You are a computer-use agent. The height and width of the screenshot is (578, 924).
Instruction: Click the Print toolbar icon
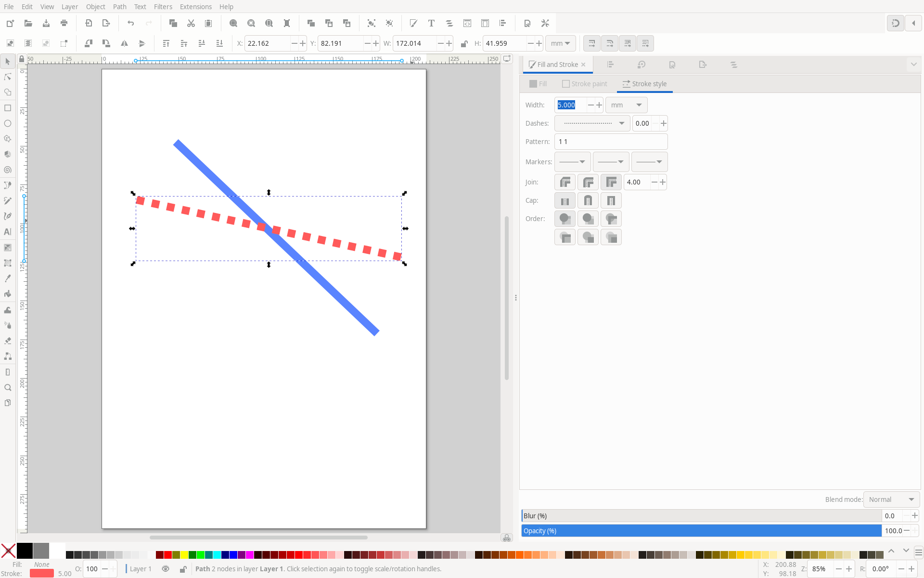[64, 23]
